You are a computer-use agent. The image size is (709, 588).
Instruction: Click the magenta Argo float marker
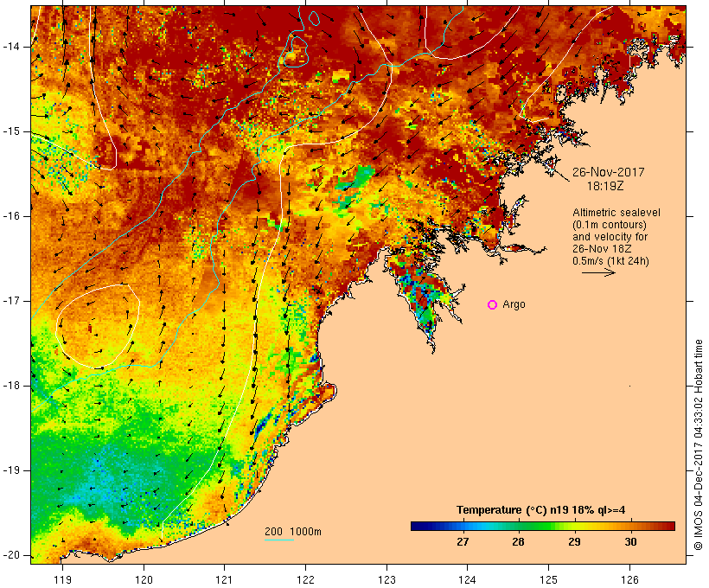point(493,305)
